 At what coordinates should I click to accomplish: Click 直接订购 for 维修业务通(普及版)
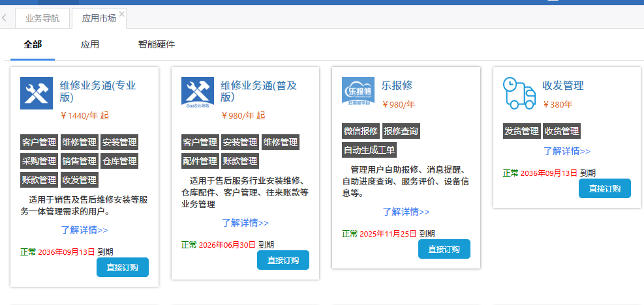coord(283,260)
